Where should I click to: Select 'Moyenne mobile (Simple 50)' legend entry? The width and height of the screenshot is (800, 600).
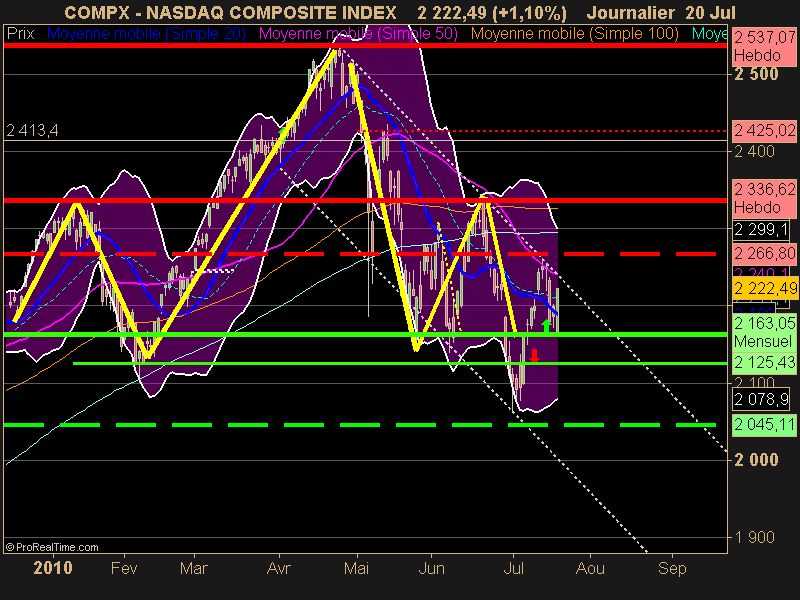[358, 34]
